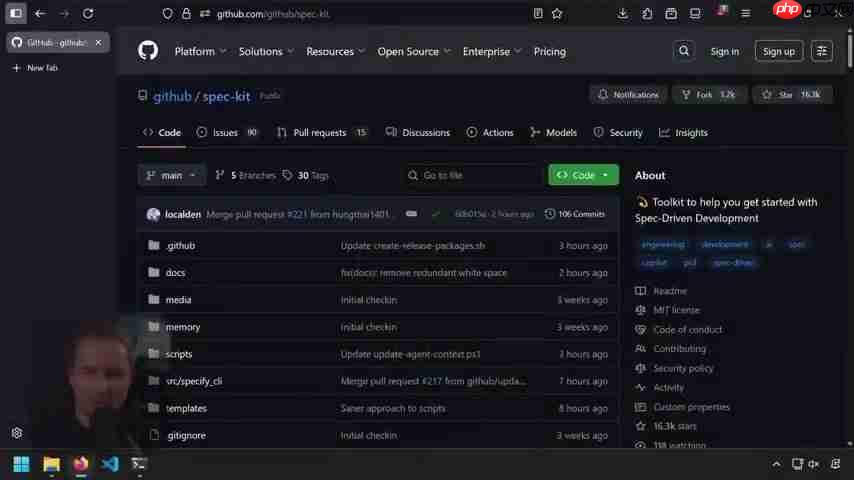
Task: Open the browser hamburger menu
Action: tap(746, 14)
